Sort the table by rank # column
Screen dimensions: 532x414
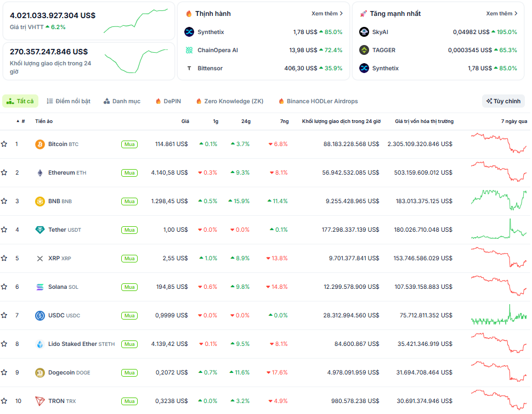(21, 121)
